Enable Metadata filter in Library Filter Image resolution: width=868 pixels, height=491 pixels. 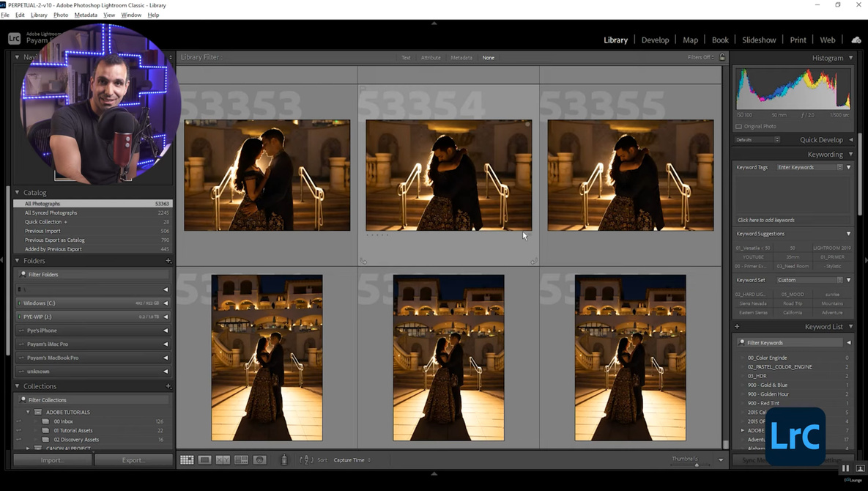pos(461,58)
